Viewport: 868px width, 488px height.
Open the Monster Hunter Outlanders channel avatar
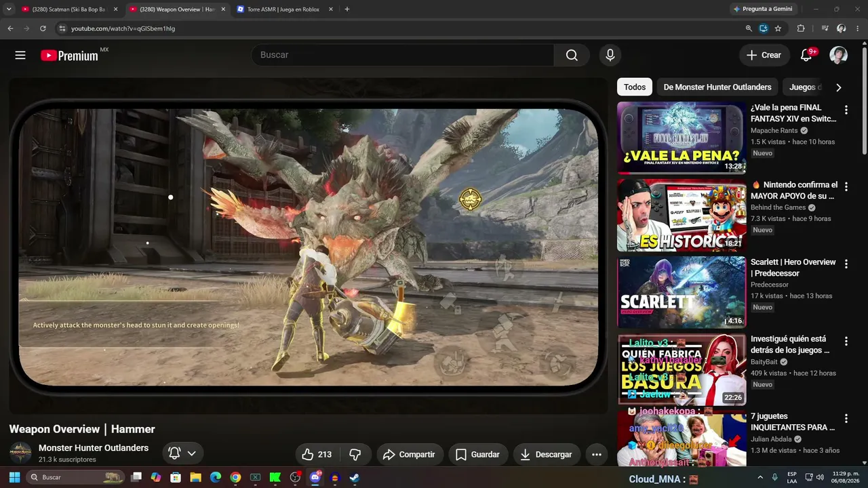(x=20, y=453)
